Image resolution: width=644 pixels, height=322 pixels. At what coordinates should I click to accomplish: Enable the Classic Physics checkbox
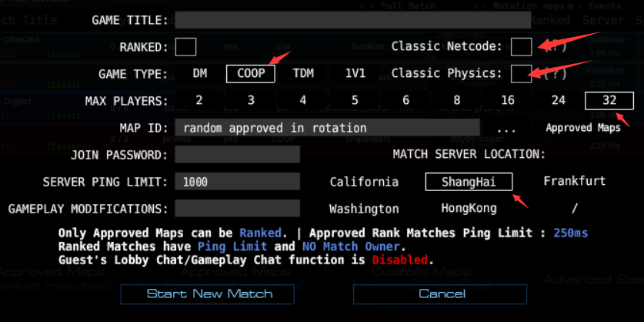[x=521, y=74]
